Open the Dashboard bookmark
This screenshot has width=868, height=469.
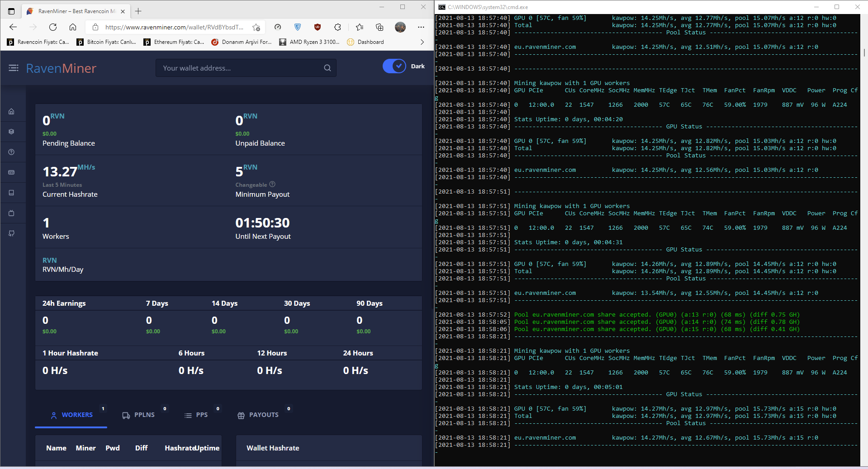click(365, 42)
